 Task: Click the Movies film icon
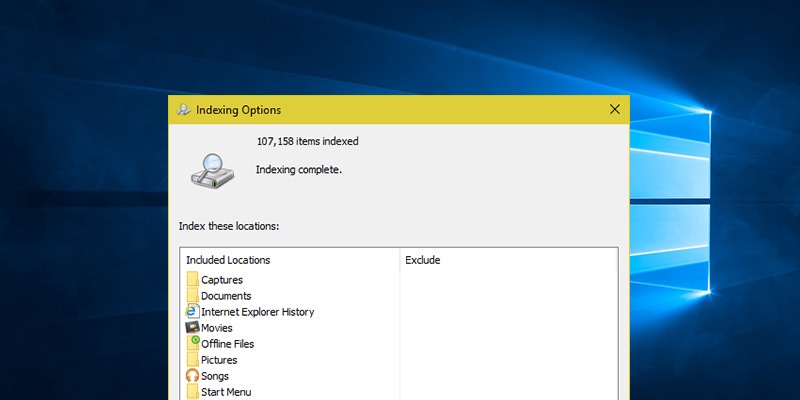point(192,328)
